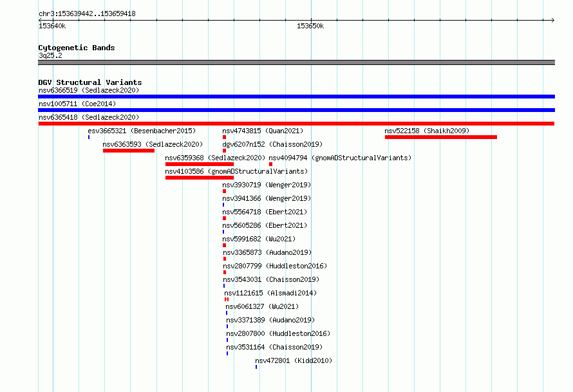
Task: Open nsv3930719 (Wenger2019) variant
Action: tap(267, 185)
